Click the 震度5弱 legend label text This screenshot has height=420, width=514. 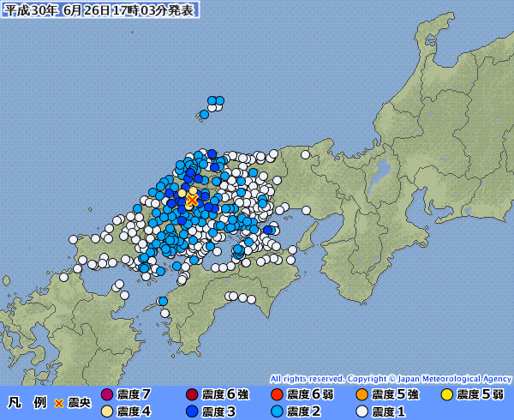(481, 394)
